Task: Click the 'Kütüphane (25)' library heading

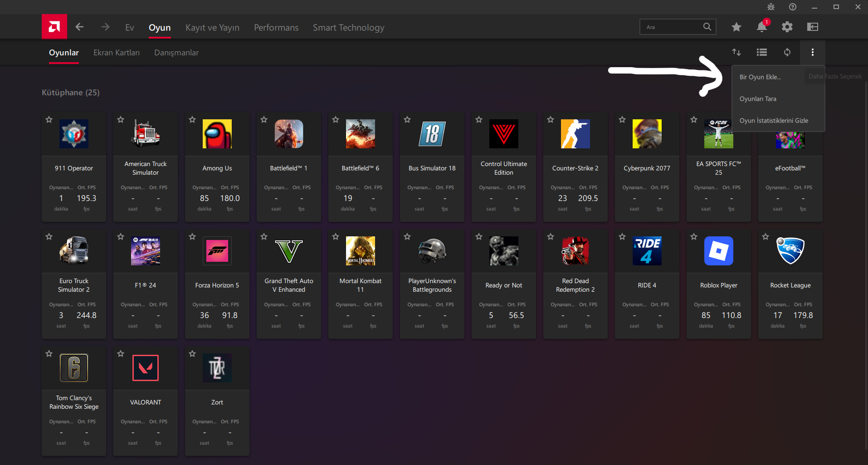Action: tap(71, 93)
